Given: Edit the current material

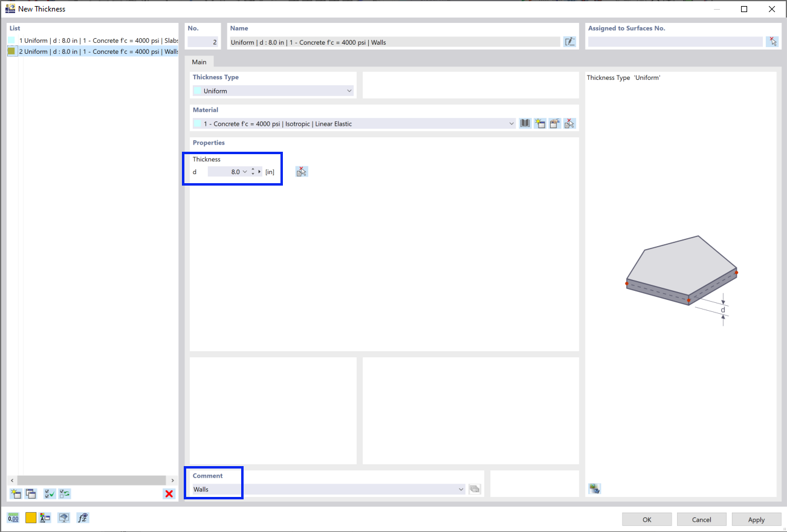Looking at the screenshot, I should point(554,123).
